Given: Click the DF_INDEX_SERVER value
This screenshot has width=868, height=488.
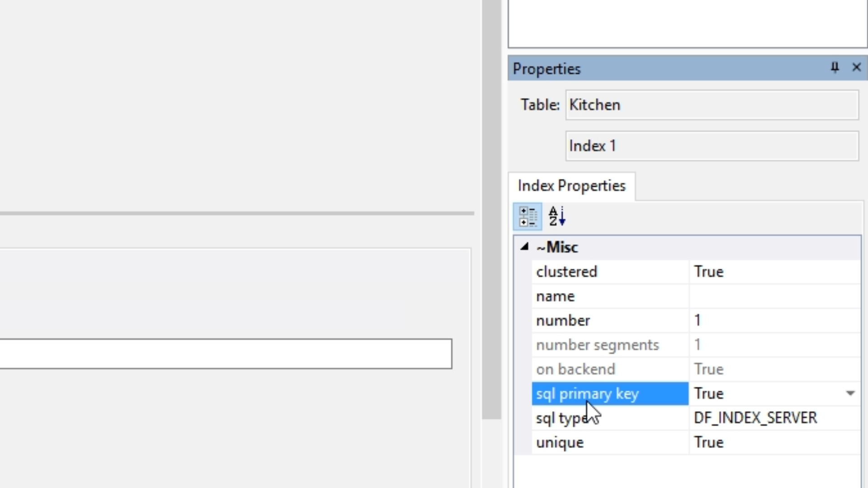Looking at the screenshot, I should [755, 418].
